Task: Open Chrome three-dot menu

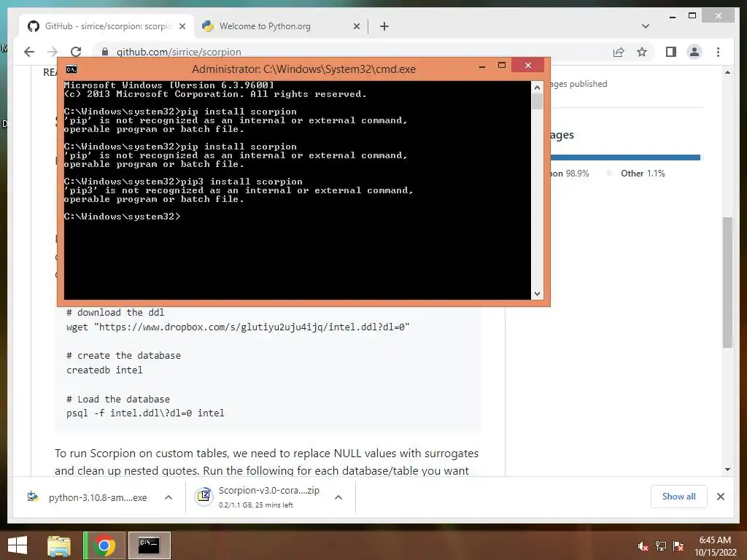Action: pyautogui.click(x=718, y=52)
